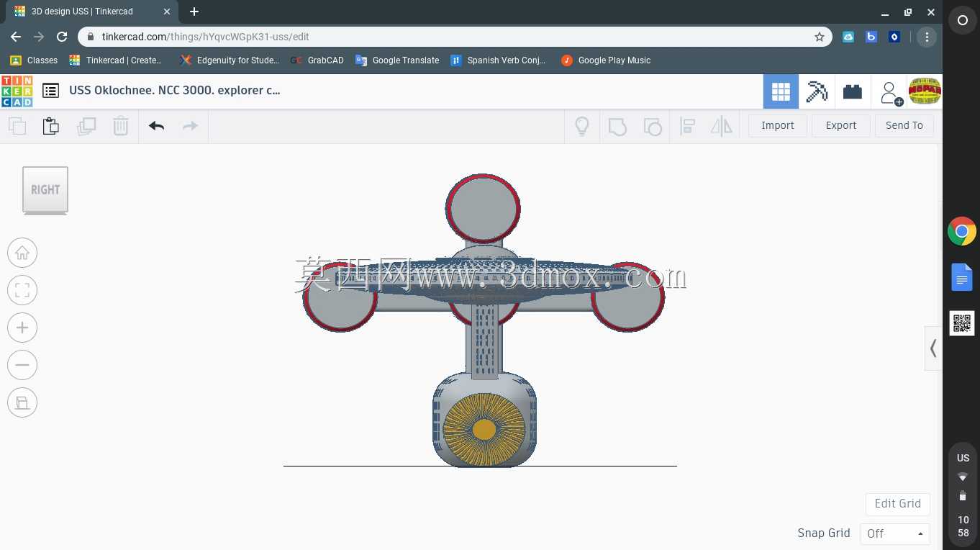Click the Align tool icon
The image size is (980, 550).
(687, 126)
